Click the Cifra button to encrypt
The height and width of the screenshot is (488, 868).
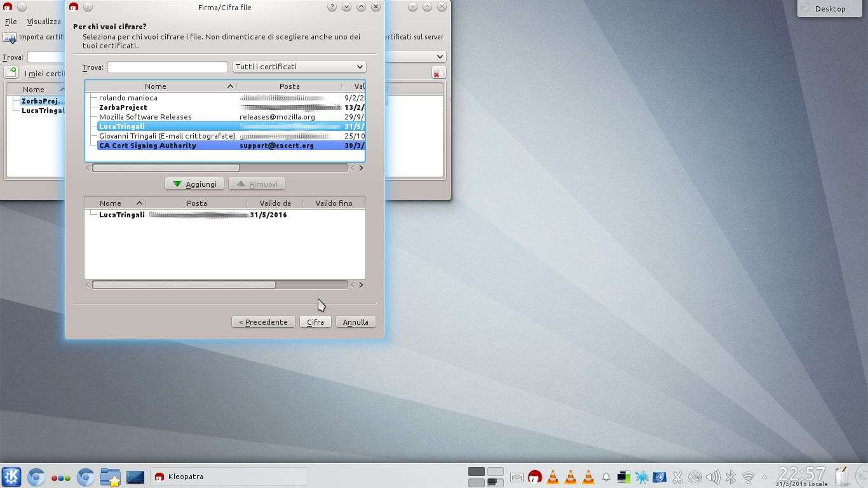click(315, 322)
